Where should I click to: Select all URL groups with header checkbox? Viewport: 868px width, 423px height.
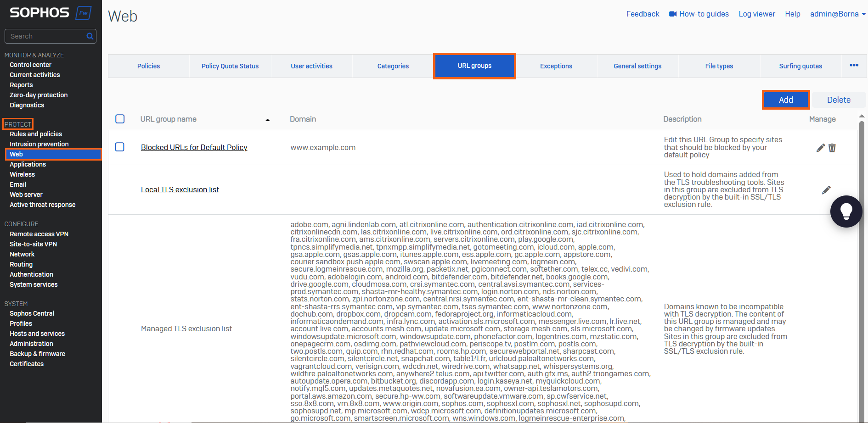(x=120, y=119)
